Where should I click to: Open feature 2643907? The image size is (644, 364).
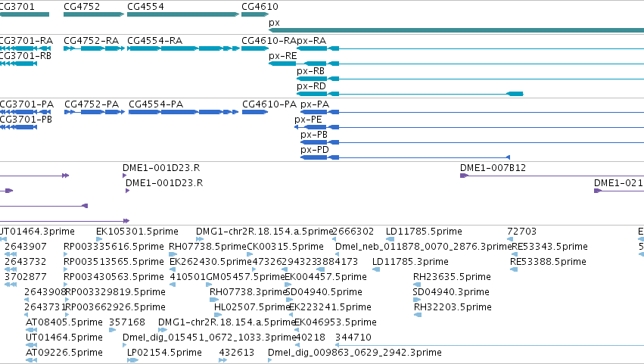(x=26, y=247)
